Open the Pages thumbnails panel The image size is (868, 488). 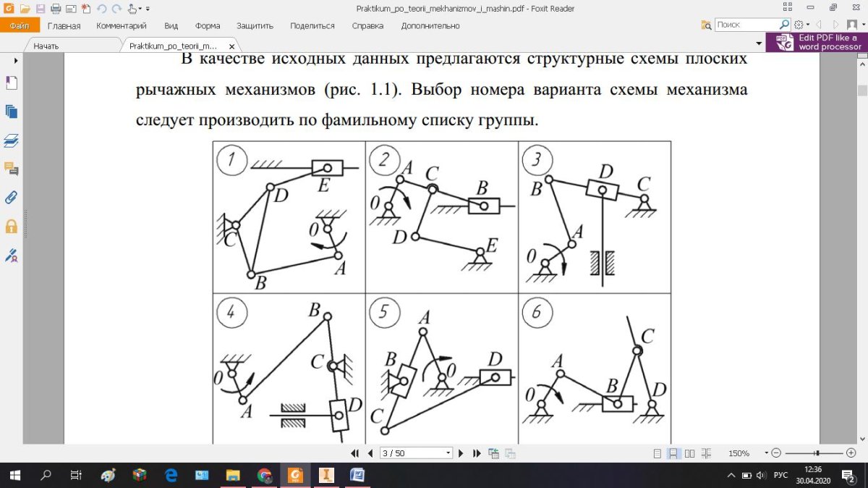point(11,112)
